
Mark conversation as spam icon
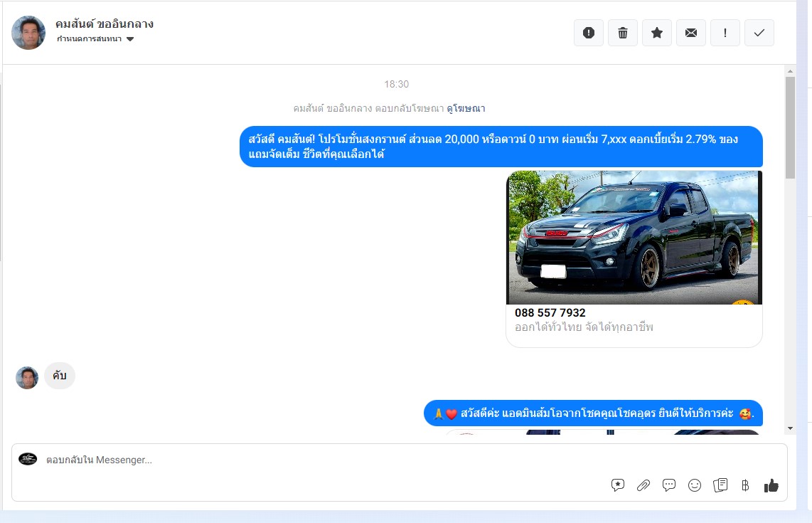588,33
